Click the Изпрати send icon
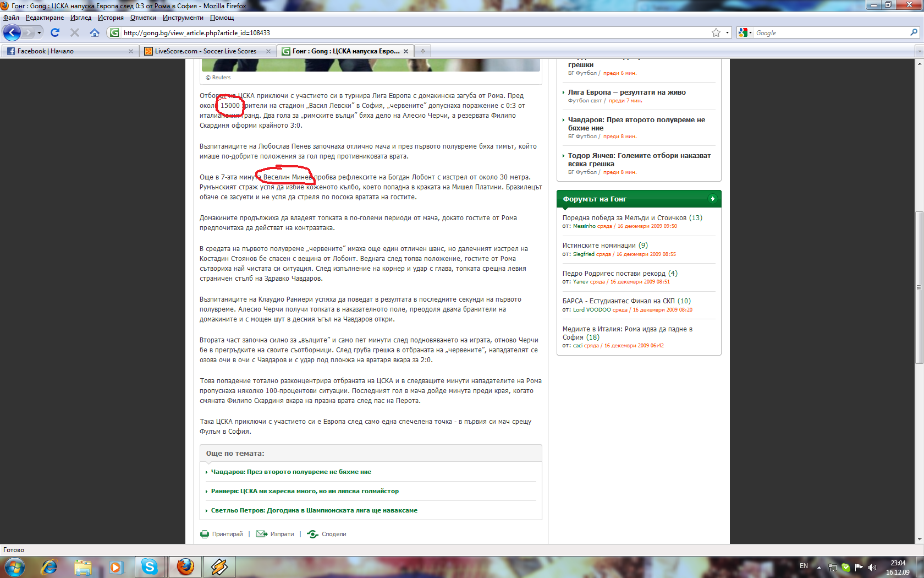Viewport: 924px width, 578px height. 261,534
